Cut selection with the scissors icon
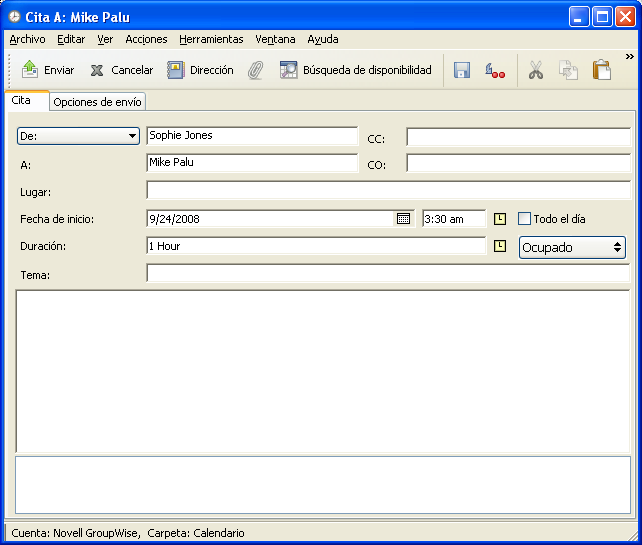Viewport: 642px width, 545px height. [536, 70]
